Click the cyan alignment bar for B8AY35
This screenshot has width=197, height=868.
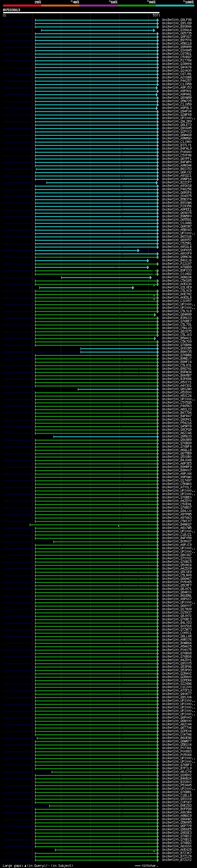tap(119, 352)
